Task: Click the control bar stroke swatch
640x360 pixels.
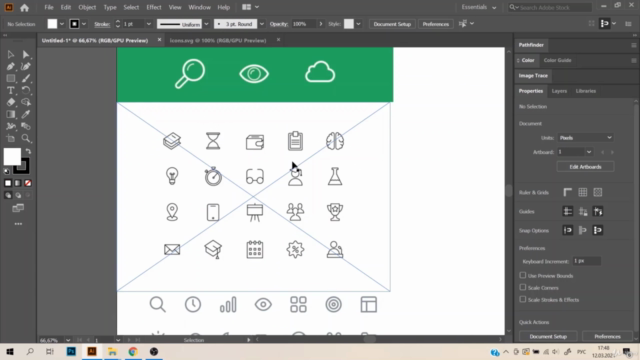Action: point(74,24)
